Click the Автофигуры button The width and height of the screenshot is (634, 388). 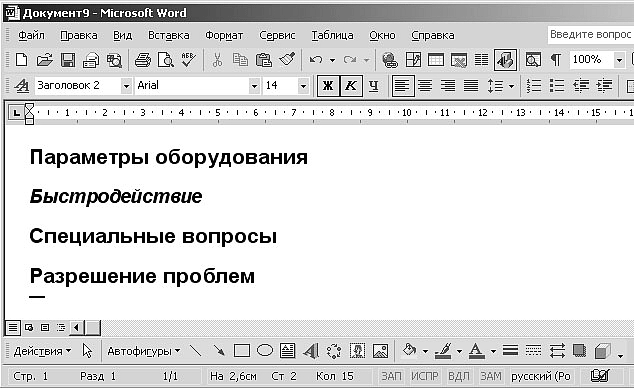(144, 351)
